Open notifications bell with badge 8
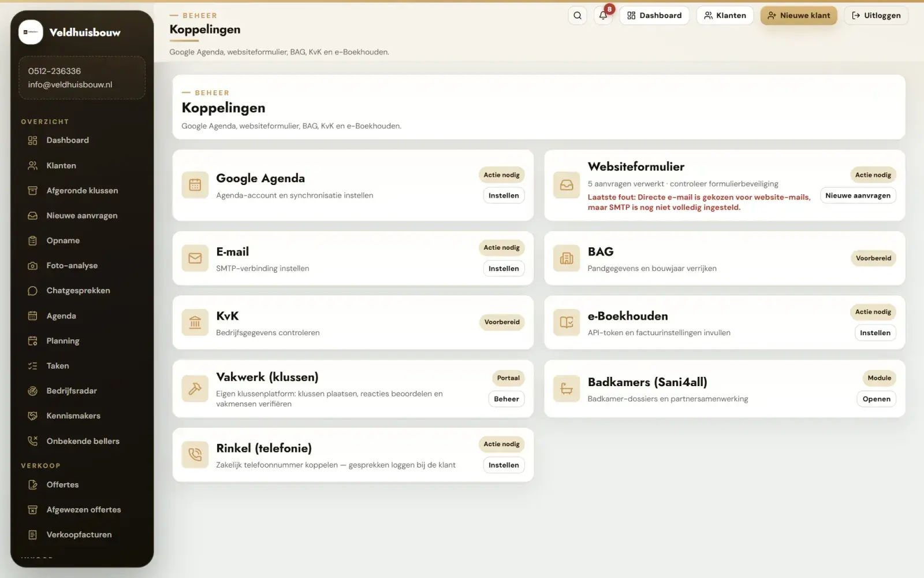The image size is (924, 578). [x=603, y=16]
